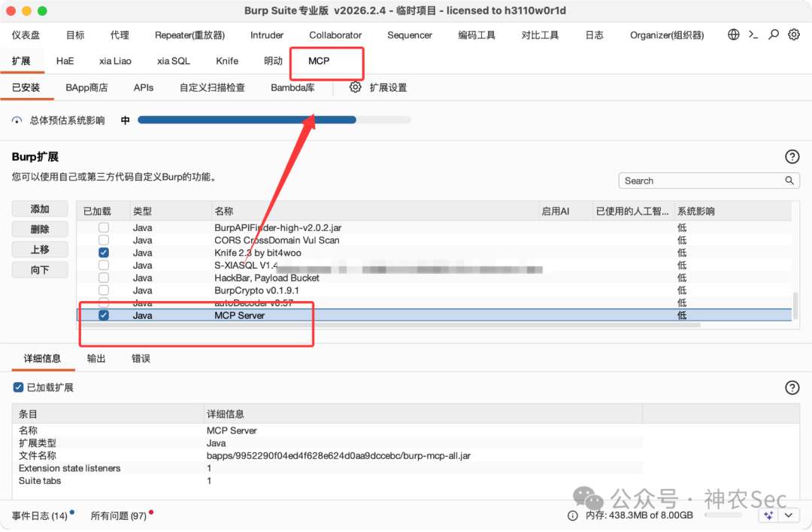Screen dimensions: 812x532
Task: Enable HackBar, Payload Bucket extension
Action: pos(104,278)
